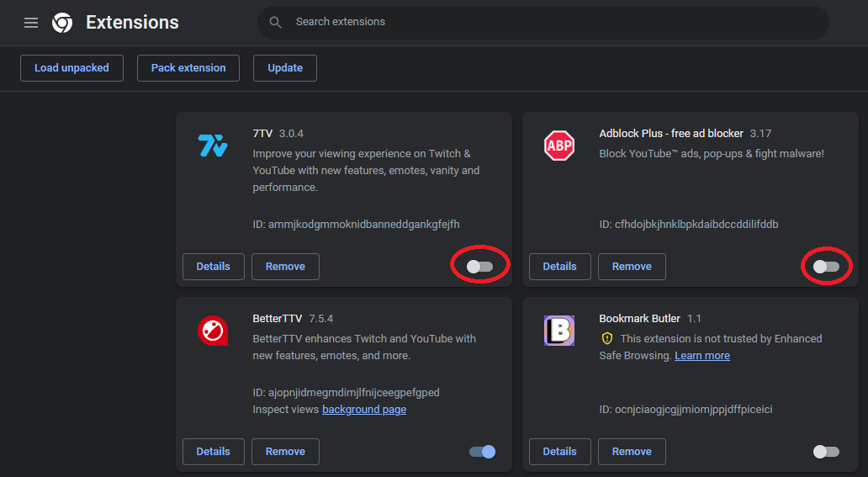Viewport: 868px width, 477px height.
Task: Open Details for BetterTTV
Action: pos(213,452)
